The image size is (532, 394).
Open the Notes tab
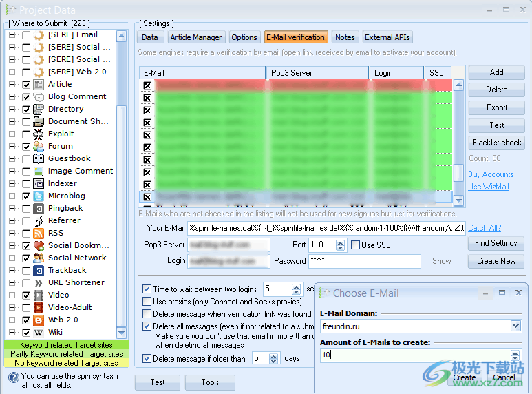(x=345, y=37)
